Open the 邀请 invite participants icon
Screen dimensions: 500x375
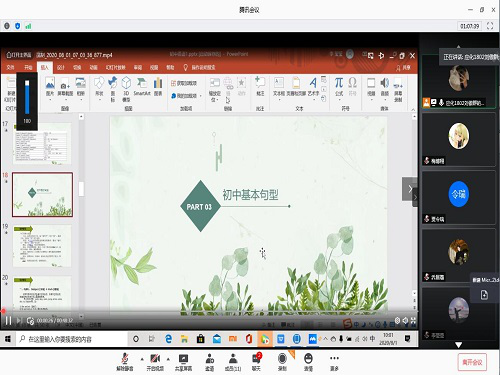(x=210, y=362)
